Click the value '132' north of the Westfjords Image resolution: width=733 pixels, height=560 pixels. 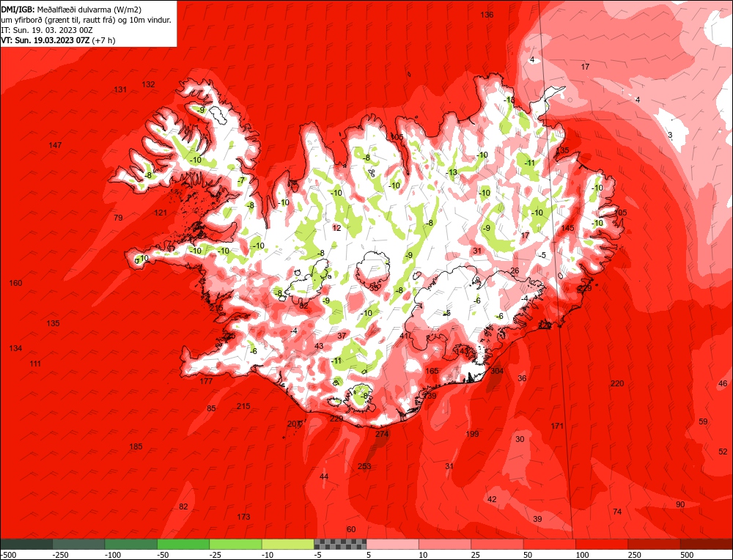tap(148, 84)
